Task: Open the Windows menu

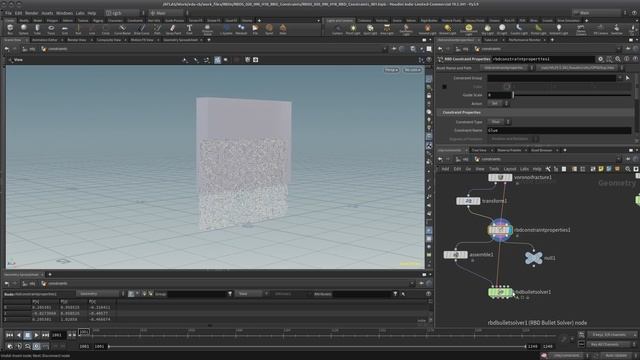Action: (x=64, y=13)
